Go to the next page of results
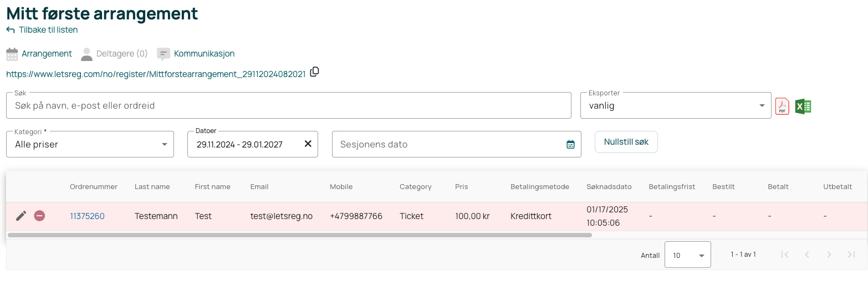The width and height of the screenshot is (868, 300). point(829,255)
